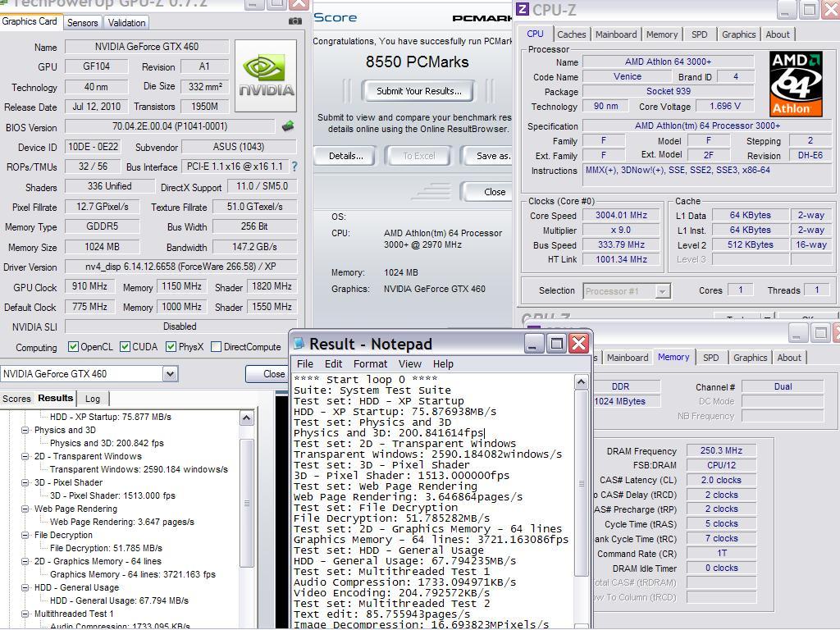Open Notepad Format menu
This screenshot has height=630, width=840.
pos(370,363)
